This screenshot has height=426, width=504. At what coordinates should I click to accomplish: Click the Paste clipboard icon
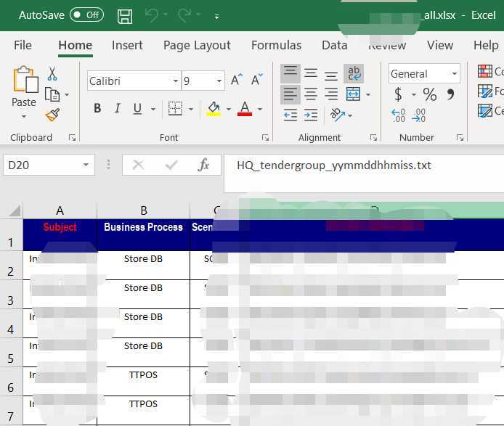pyautogui.click(x=25, y=79)
